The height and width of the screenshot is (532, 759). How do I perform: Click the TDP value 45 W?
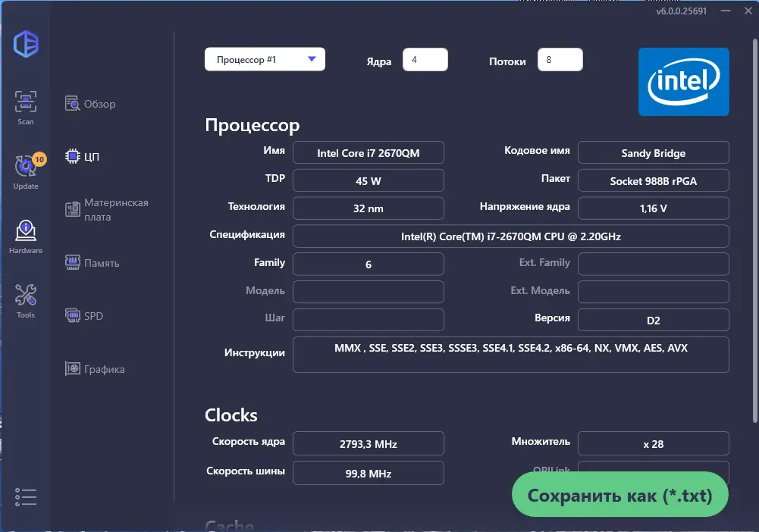pyautogui.click(x=369, y=181)
